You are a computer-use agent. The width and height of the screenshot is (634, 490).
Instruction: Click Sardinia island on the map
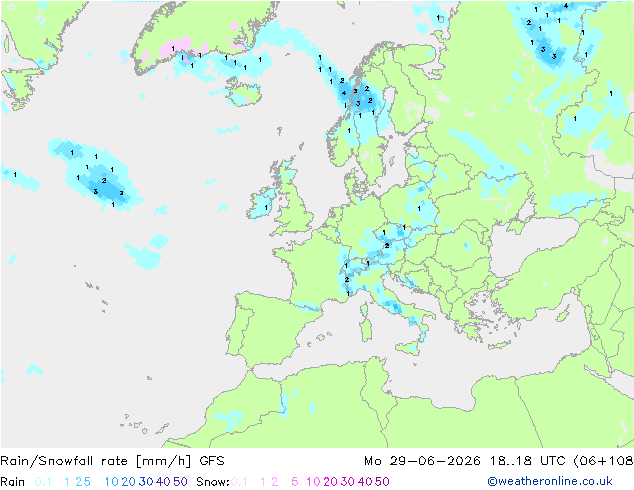pyautogui.click(x=366, y=329)
